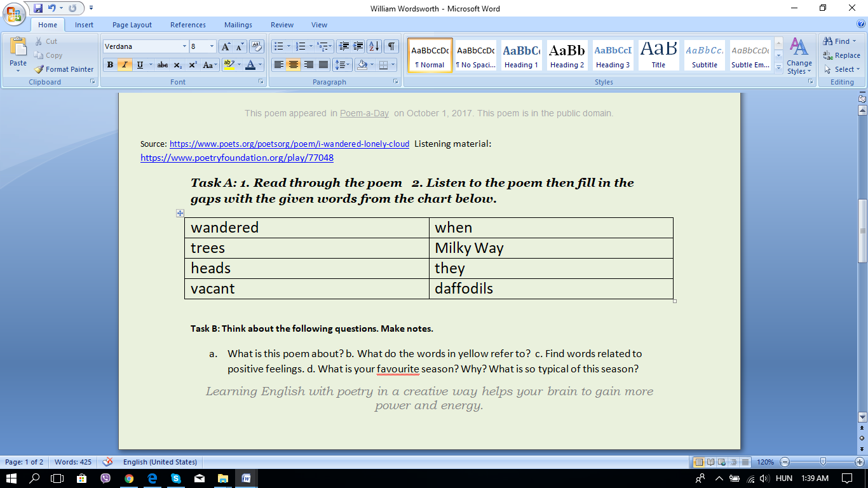Follow the poetryfoundation.org play link
The width and height of the screenshot is (868, 488).
[x=237, y=158]
